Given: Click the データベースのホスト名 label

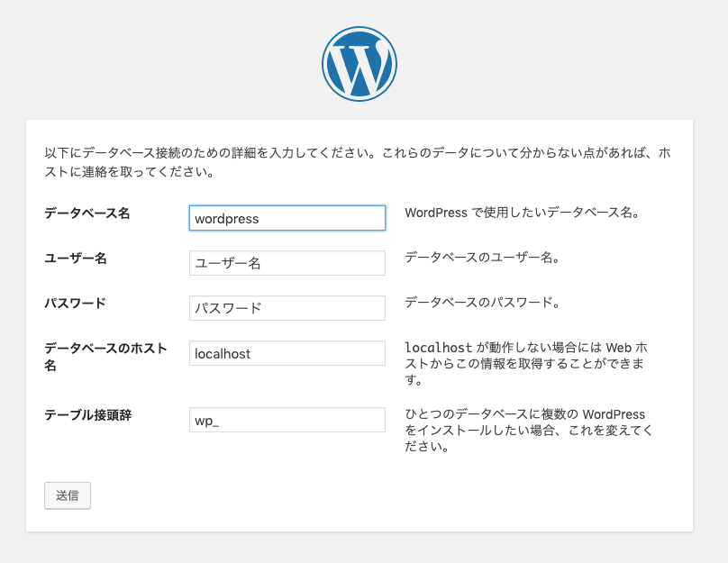Looking at the screenshot, I should point(105,357).
